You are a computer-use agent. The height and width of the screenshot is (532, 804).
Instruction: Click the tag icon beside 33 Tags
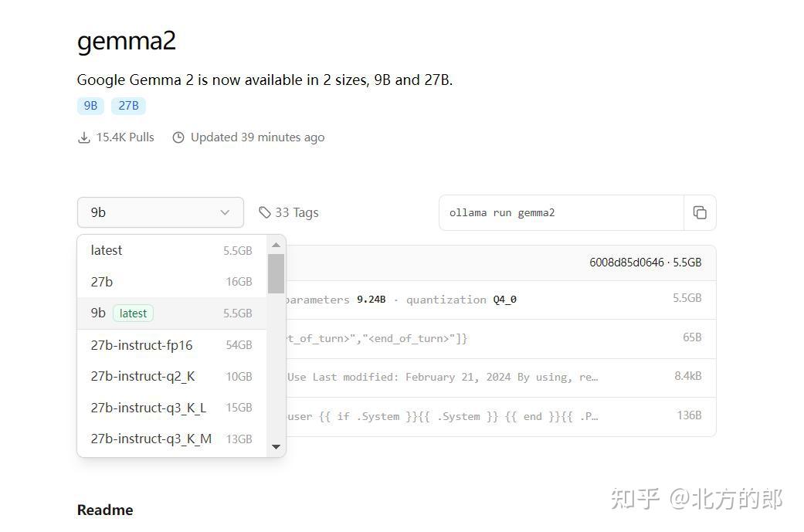265,212
